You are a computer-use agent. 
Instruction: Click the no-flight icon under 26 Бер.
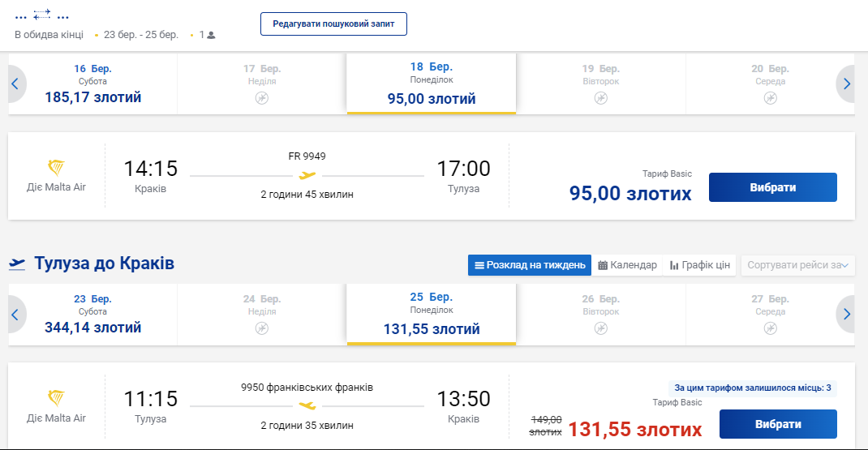(600, 328)
